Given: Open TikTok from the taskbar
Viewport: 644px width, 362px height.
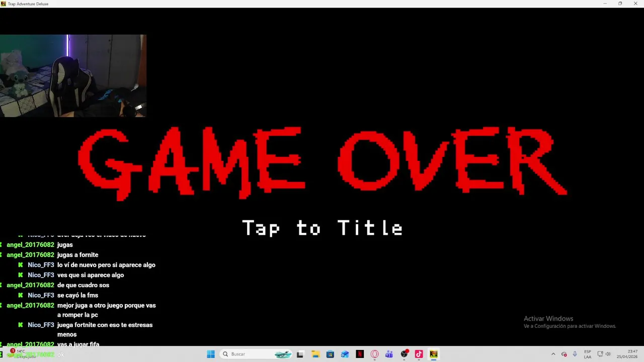Looking at the screenshot, I should (x=419, y=354).
